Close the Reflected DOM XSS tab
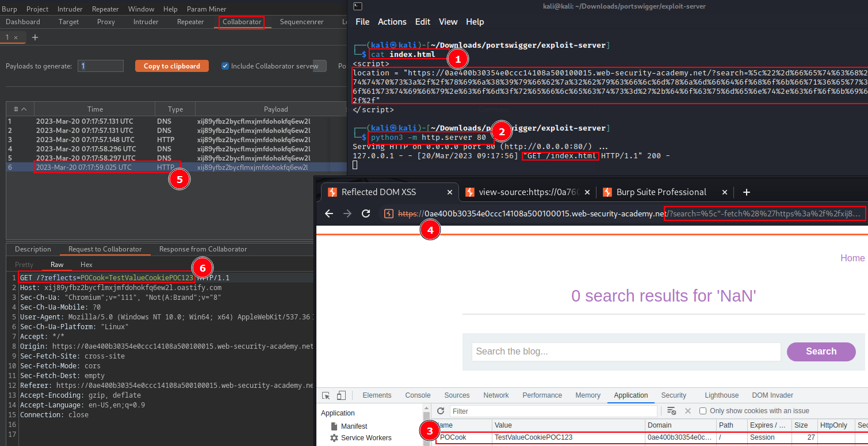The image size is (868, 446). coord(450,192)
